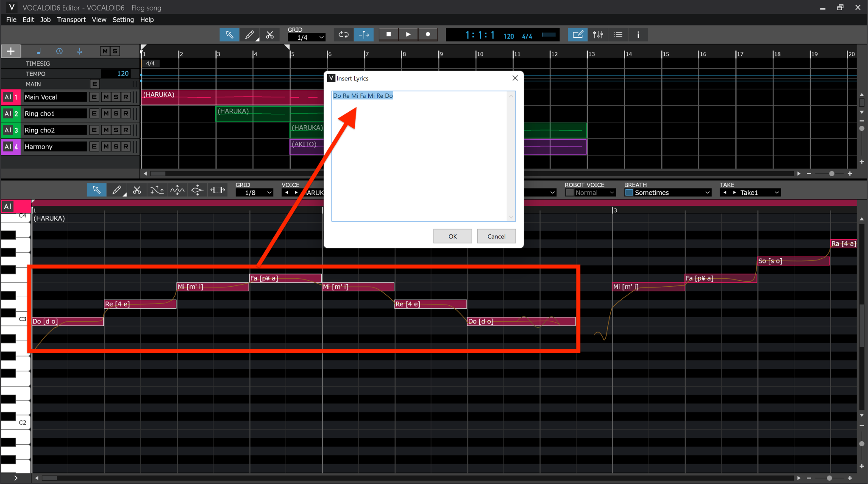
Task: Enable record on the Harmony track
Action: point(126,146)
